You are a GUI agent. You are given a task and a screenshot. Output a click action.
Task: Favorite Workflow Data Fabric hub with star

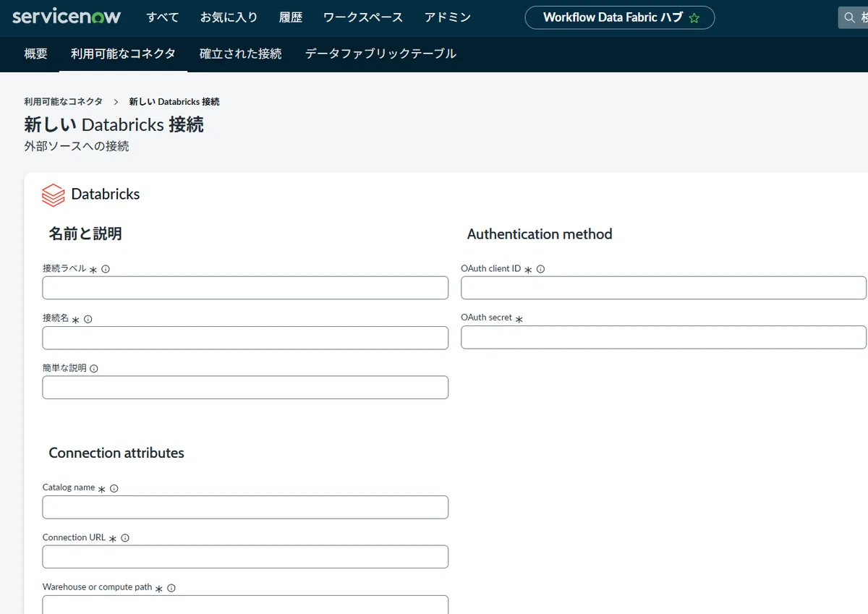click(694, 18)
